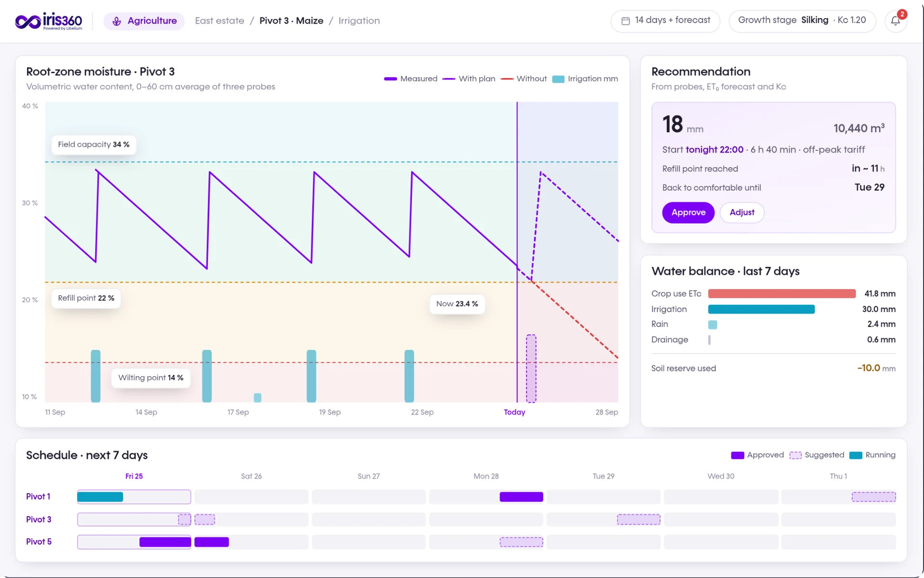Click the Adjust button
Viewport: 924px width, 578px height.
(x=742, y=212)
